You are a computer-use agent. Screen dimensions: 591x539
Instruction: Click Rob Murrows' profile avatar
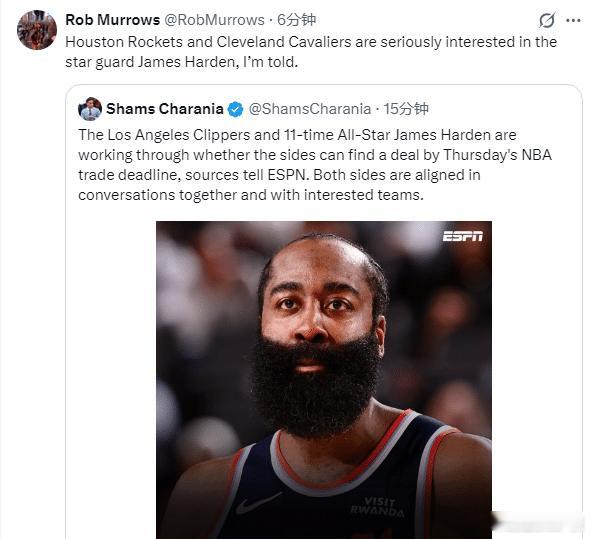(37, 30)
